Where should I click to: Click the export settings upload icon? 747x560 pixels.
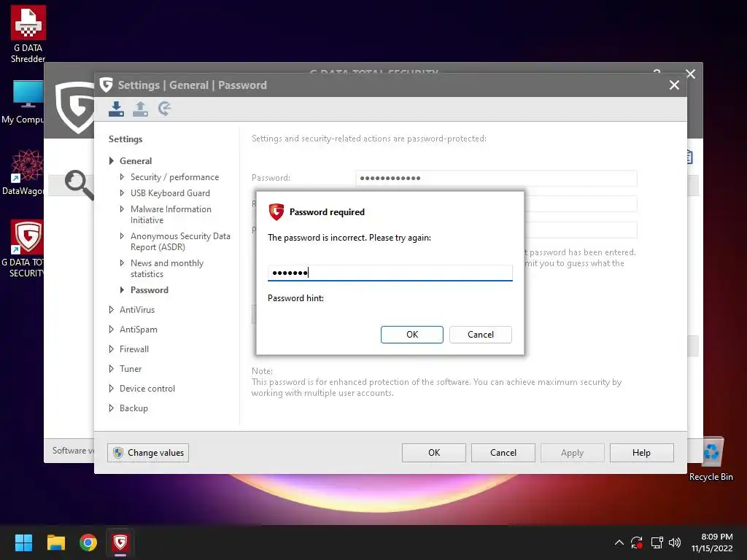click(140, 109)
